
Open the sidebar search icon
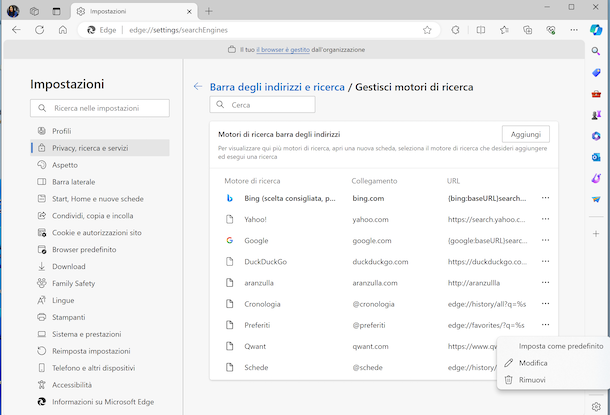[596, 51]
